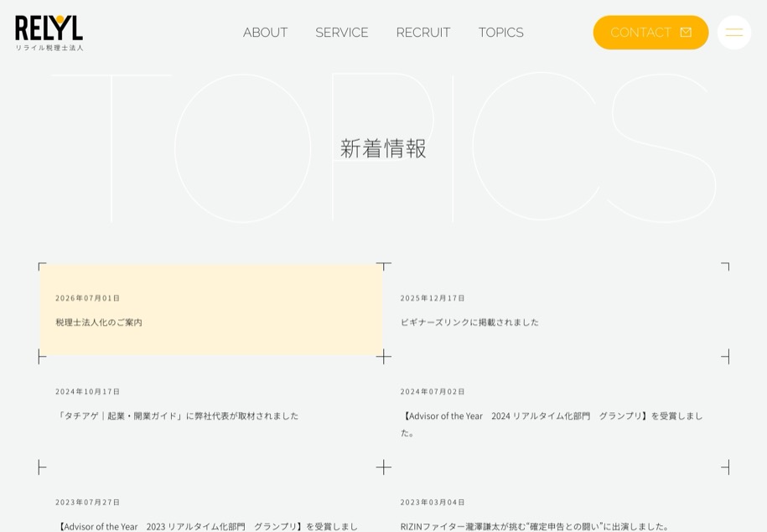Open the hamburger menu button
The width and height of the screenshot is (767, 532).
733,33
